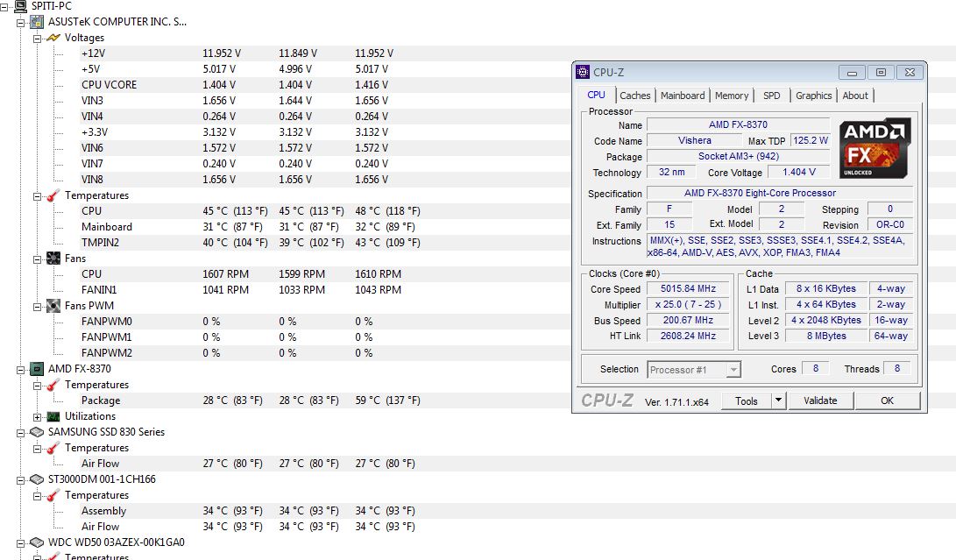Open the Processor #1 selection dropdown
956x560 pixels.
[x=733, y=370]
